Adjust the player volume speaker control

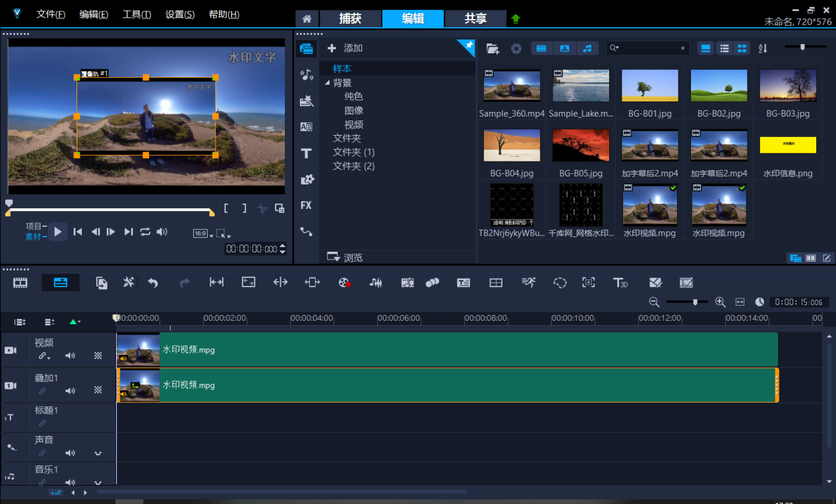(x=162, y=232)
